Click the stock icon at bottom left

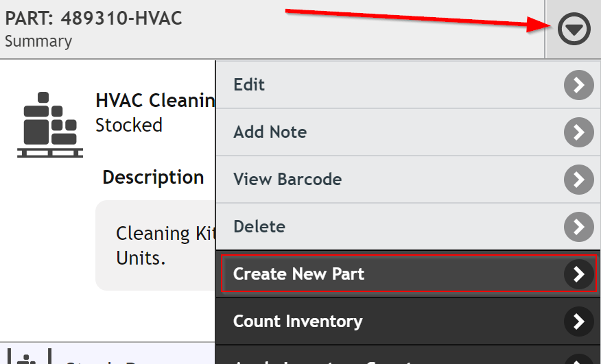(29, 356)
